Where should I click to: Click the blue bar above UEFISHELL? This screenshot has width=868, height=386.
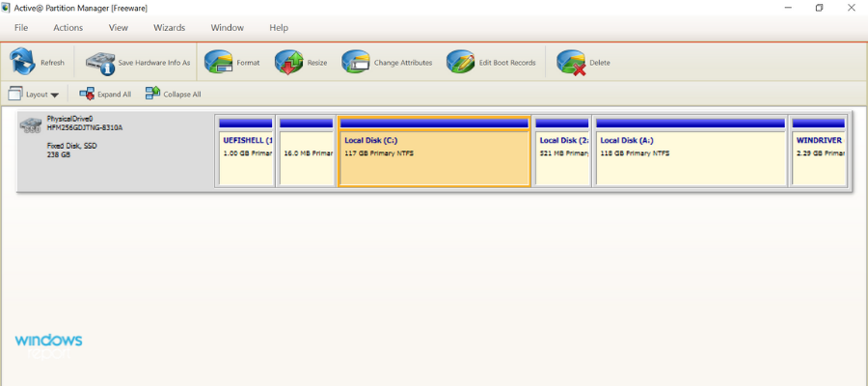246,123
